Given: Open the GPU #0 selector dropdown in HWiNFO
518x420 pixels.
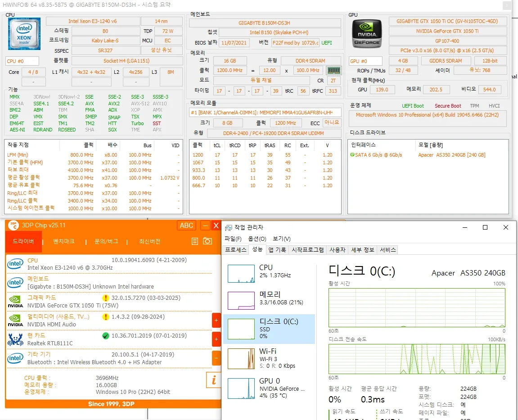Looking at the screenshot, I should 366,61.
